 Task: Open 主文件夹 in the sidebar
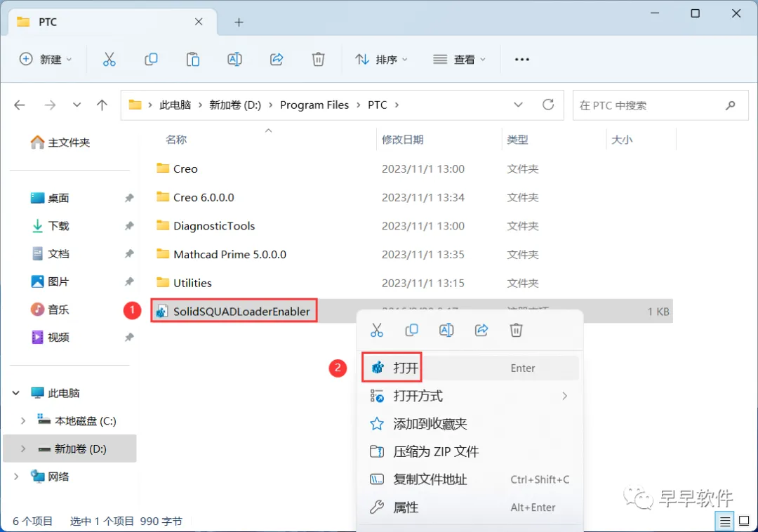click(60, 142)
